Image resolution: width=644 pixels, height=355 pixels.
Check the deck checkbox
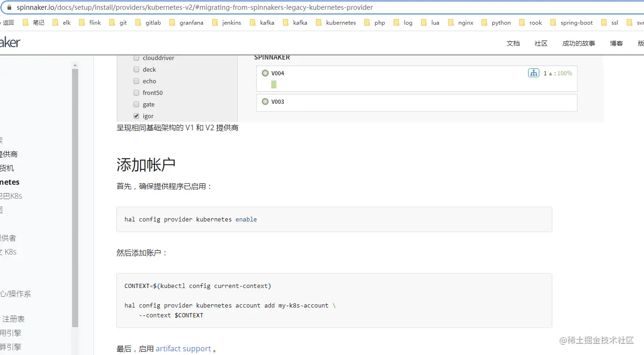136,69
